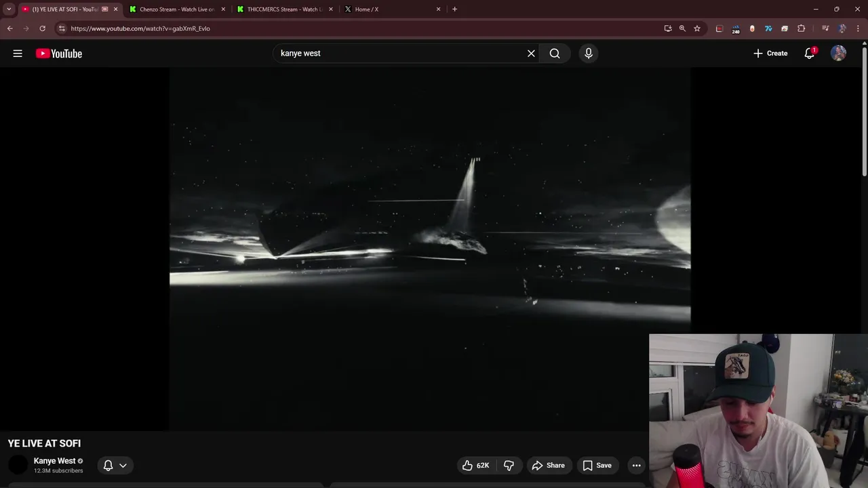Open the 7TV extension icon
Image resolution: width=868 pixels, height=488 pixels.
click(x=768, y=28)
